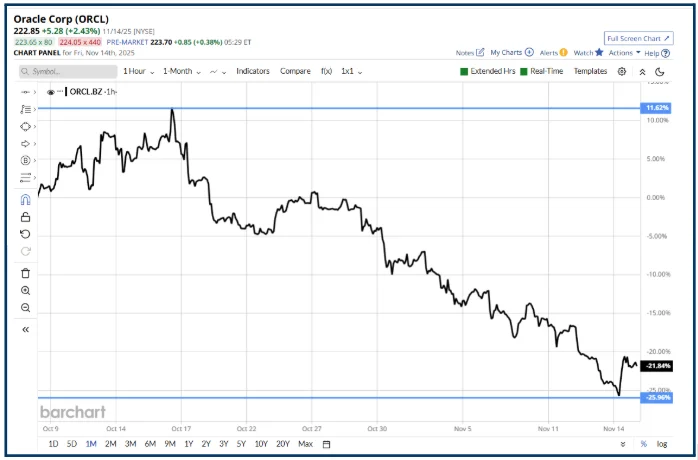
Task: Toggle log scale mode
Action: pos(662,444)
